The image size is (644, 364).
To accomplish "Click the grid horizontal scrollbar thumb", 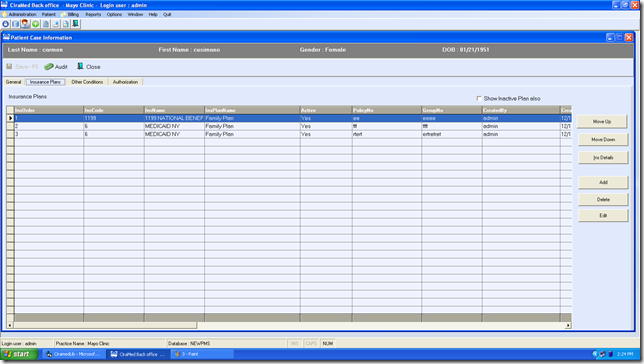I will coord(105,325).
